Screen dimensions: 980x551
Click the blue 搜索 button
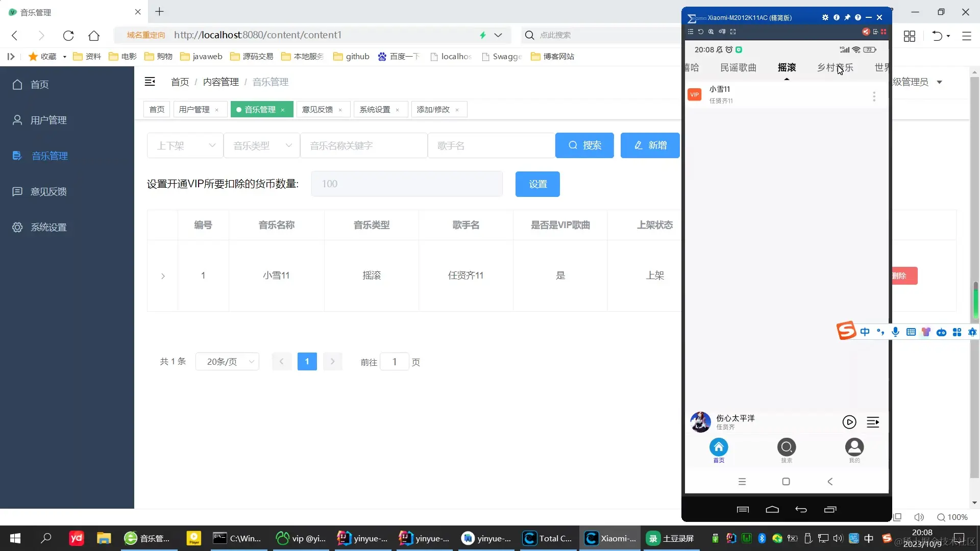point(584,145)
